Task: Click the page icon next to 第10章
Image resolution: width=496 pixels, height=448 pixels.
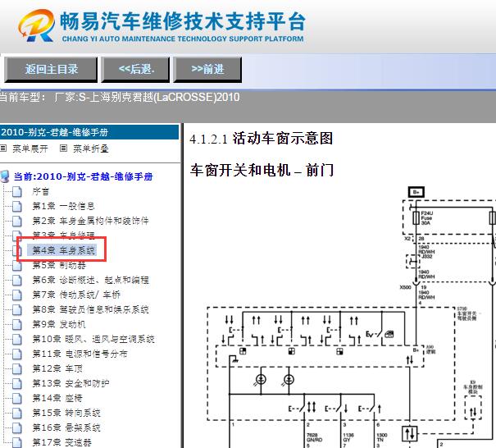Action: [17, 340]
